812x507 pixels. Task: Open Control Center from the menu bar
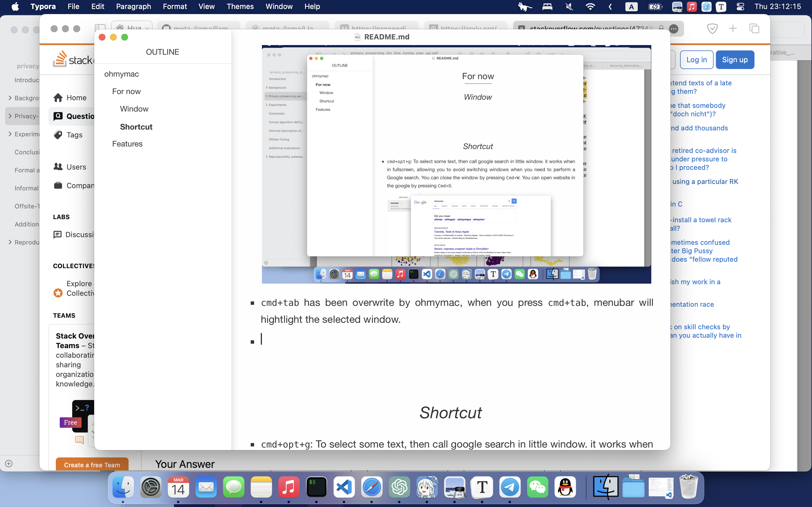[741, 6]
